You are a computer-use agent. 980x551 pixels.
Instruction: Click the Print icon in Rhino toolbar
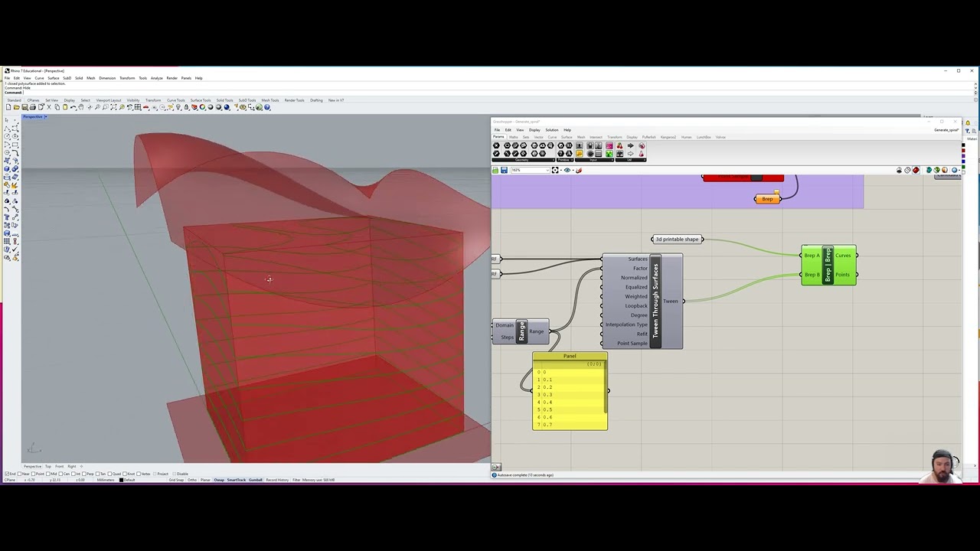pos(33,107)
